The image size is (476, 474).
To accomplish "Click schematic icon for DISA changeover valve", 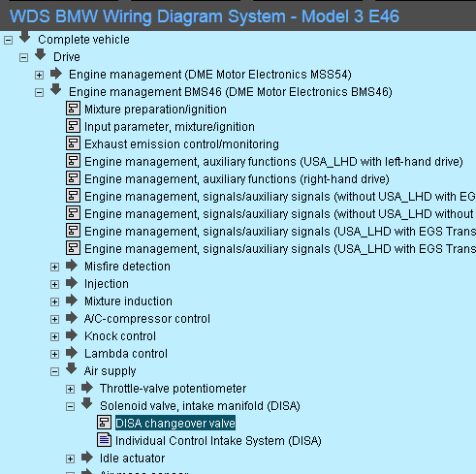I will (104, 423).
